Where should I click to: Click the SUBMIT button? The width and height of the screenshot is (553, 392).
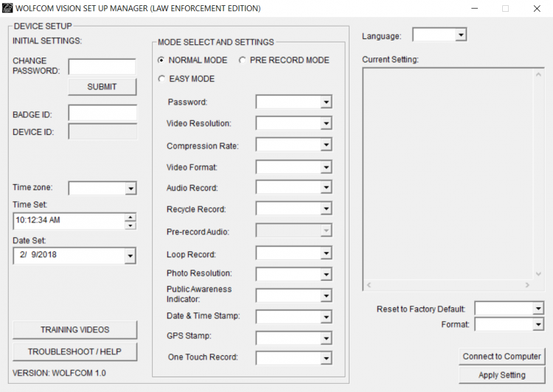point(102,87)
